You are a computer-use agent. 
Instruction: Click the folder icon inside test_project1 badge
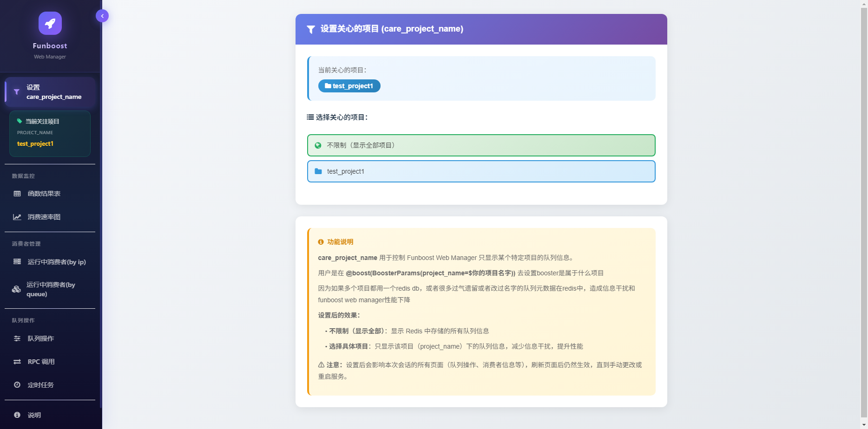tap(328, 86)
